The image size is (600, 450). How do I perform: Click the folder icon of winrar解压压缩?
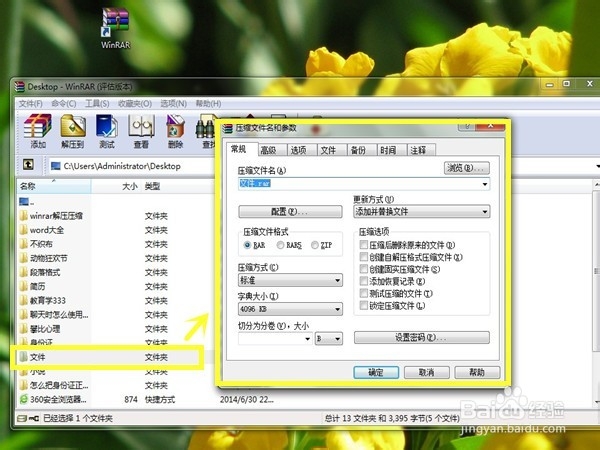click(x=24, y=216)
